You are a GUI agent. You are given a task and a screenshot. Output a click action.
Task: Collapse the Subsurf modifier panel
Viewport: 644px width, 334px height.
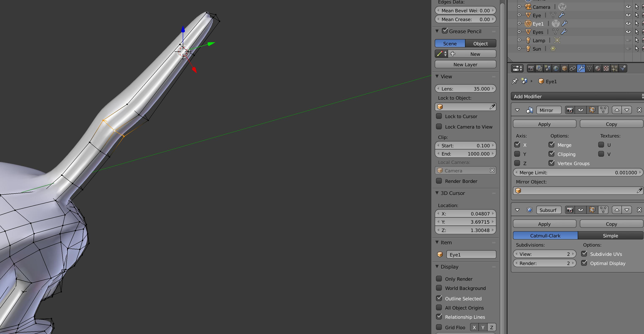tap(517, 210)
